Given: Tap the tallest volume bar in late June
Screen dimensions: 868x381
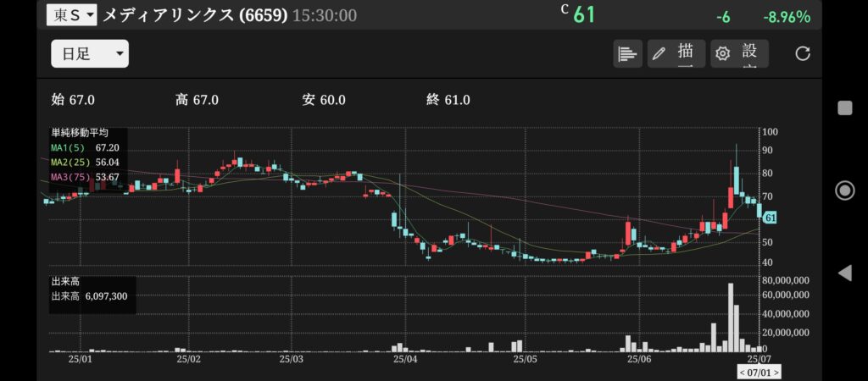Looking at the screenshot, I should 731,317.
